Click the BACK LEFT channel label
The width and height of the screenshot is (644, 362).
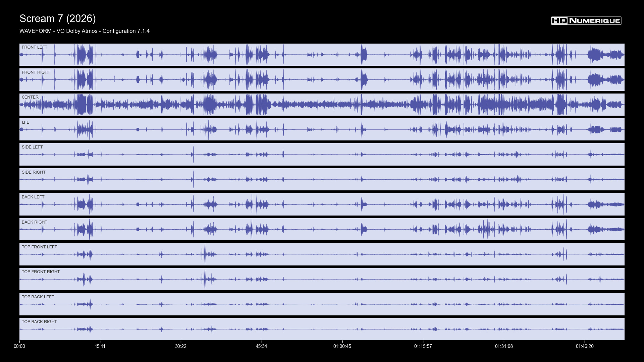point(33,197)
